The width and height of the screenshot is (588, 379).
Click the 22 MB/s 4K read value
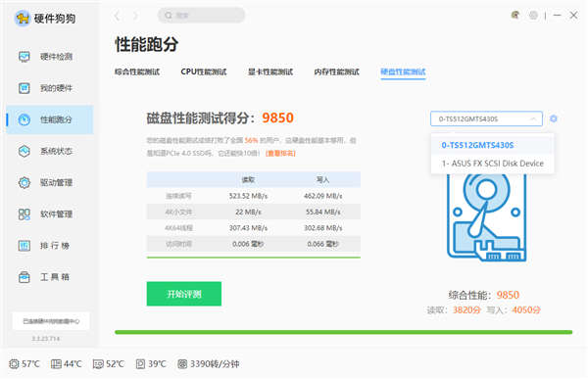248,213
